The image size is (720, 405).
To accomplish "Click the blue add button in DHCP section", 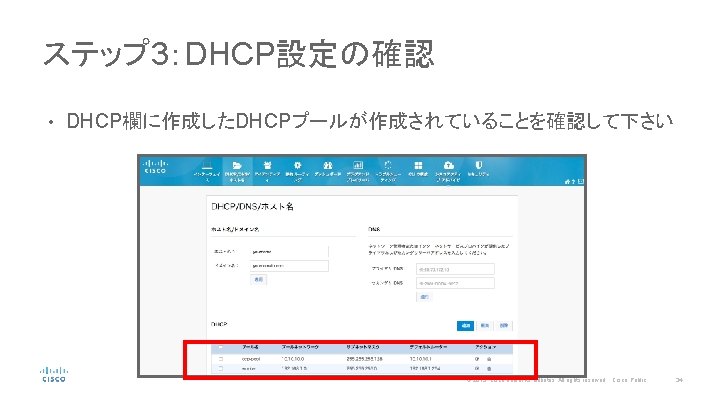I will (466, 326).
